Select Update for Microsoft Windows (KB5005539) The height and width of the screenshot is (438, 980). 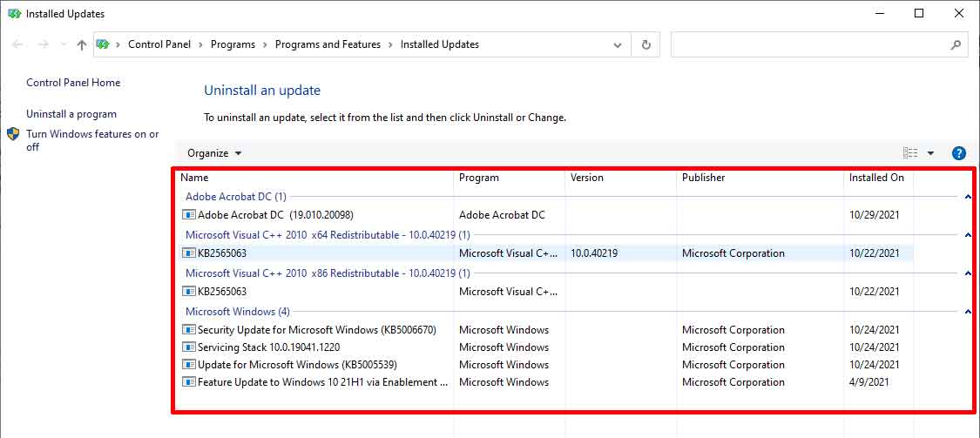(298, 365)
